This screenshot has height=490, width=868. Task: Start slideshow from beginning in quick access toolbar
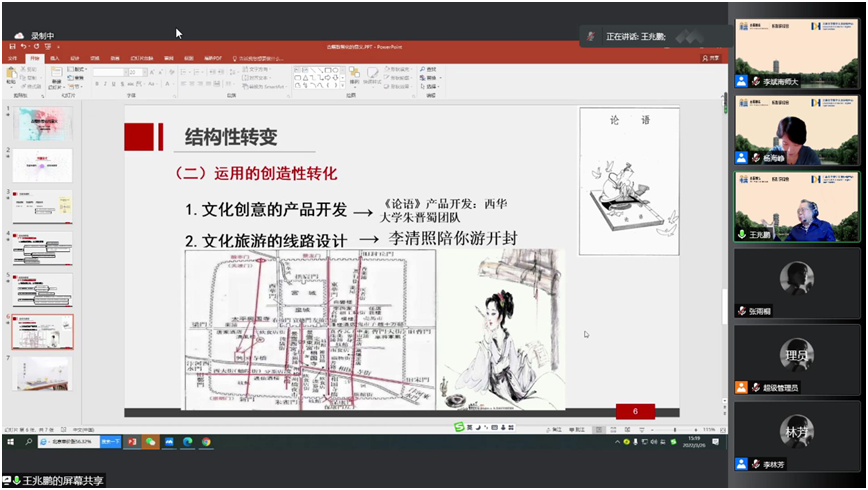click(48, 47)
